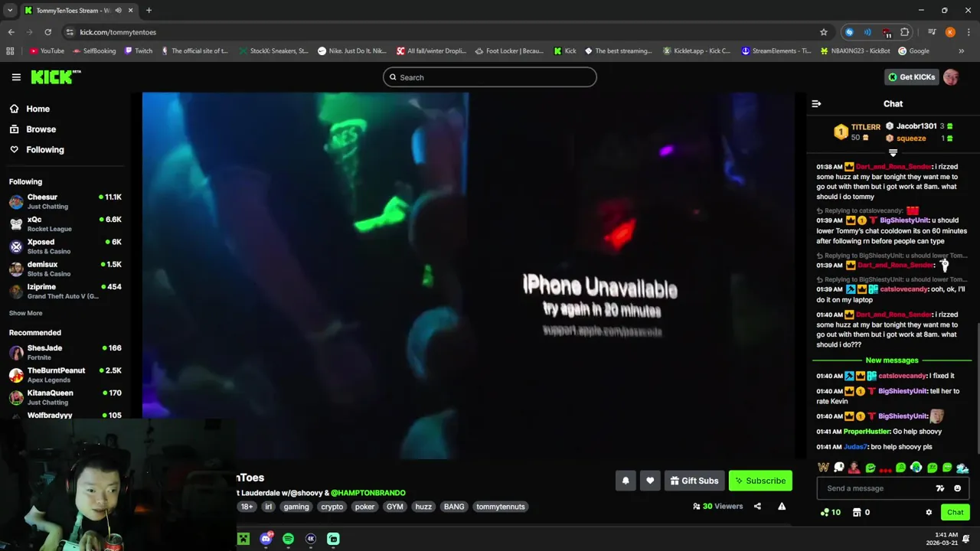The image size is (980, 551).
Task: Expand the gift leaderboard chevron
Action: point(893,153)
